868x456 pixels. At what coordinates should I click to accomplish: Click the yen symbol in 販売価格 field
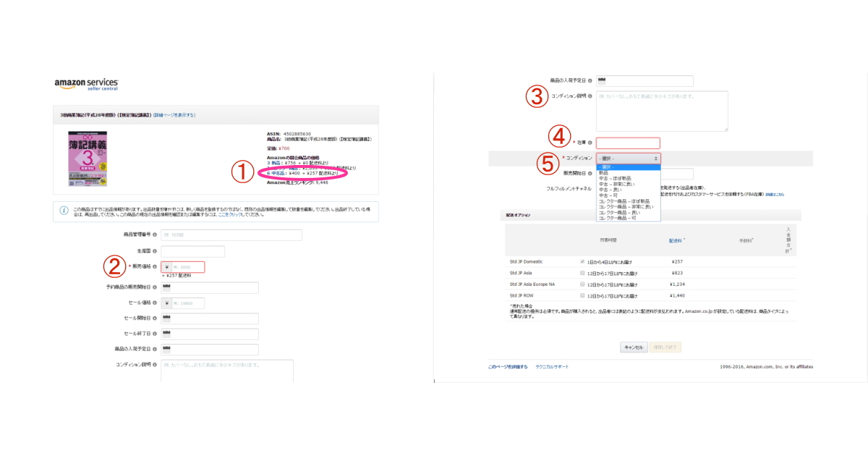[166, 267]
